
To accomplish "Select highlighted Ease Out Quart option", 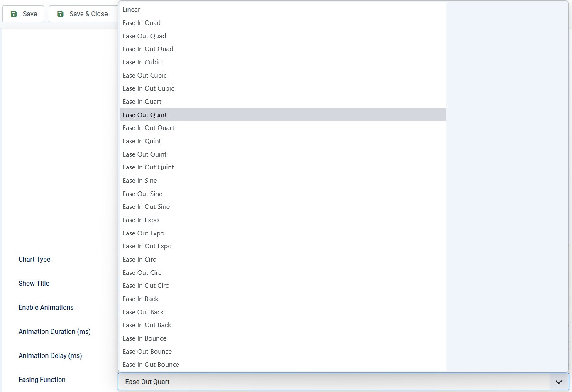I will click(x=145, y=115).
